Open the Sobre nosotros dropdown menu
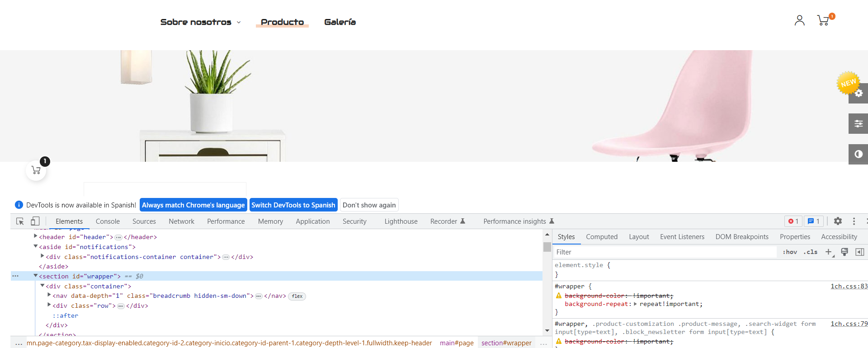The width and height of the screenshot is (868, 348). pyautogui.click(x=200, y=22)
